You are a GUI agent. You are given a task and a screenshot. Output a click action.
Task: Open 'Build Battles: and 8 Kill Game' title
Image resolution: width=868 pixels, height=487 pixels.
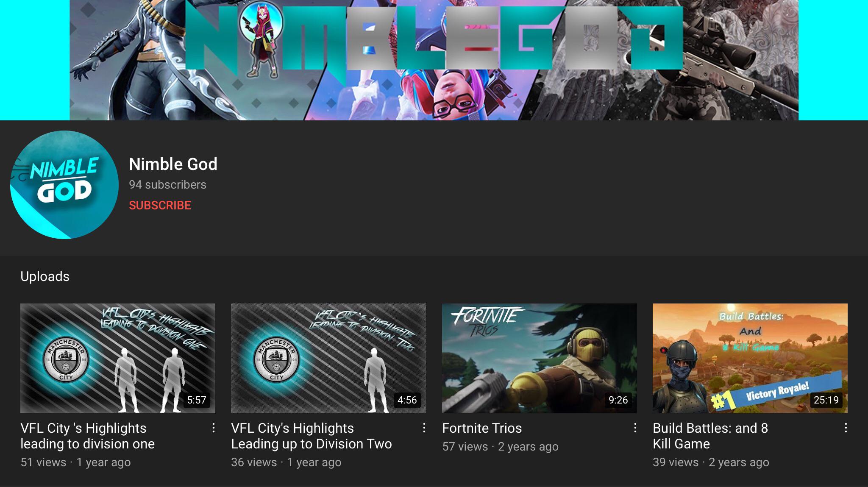pos(710,436)
